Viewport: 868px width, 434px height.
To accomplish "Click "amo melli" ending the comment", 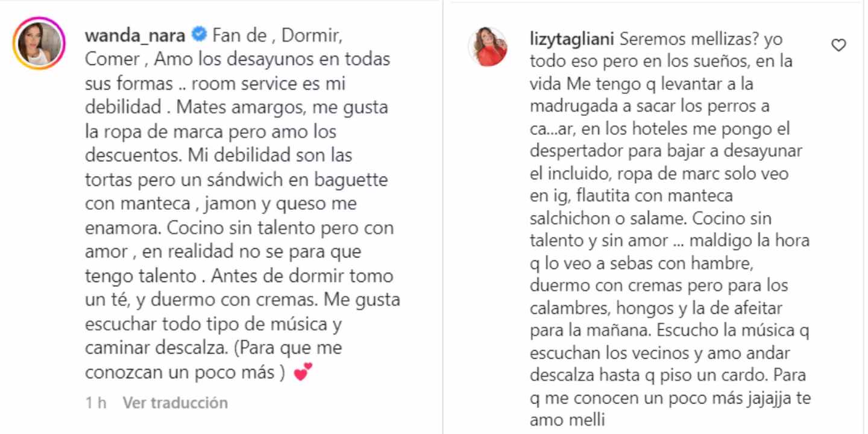I will [x=567, y=421].
